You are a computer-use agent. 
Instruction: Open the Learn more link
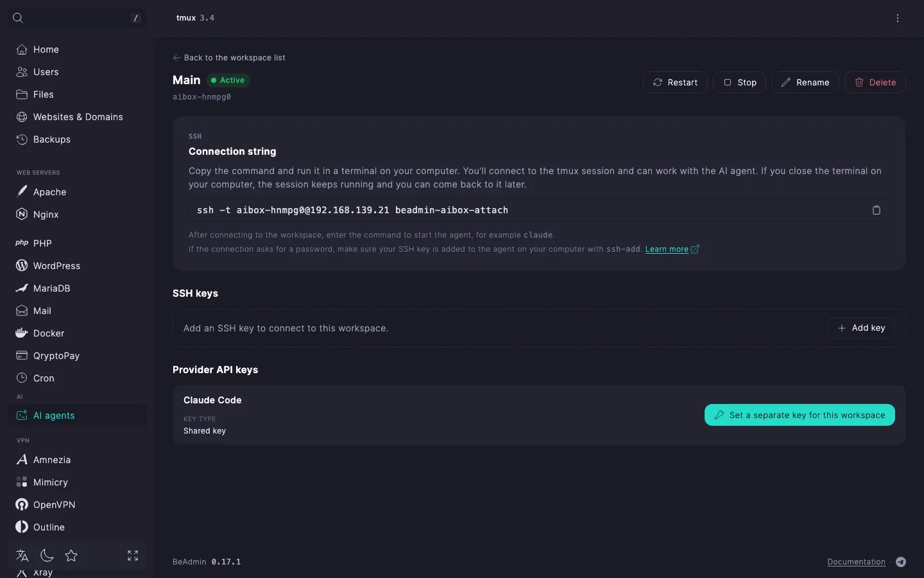(x=672, y=249)
